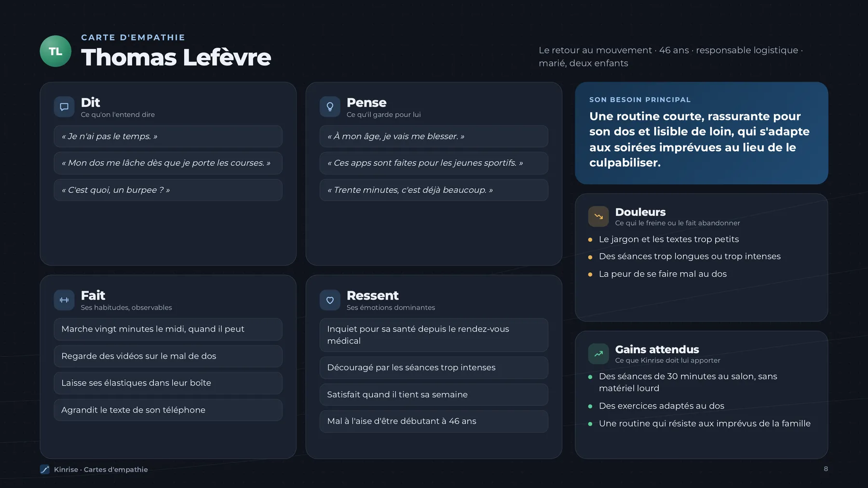Screen dimensions: 868x488
Task: Click the Douleurs downward trend icon
Action: (598, 216)
